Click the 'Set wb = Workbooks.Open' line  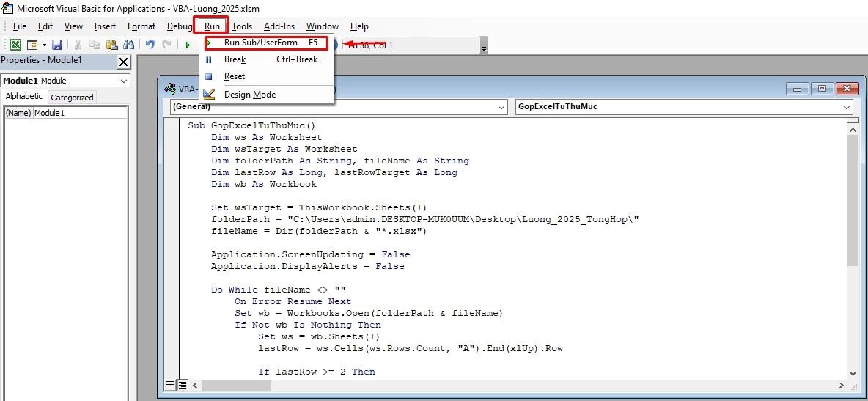tap(368, 314)
